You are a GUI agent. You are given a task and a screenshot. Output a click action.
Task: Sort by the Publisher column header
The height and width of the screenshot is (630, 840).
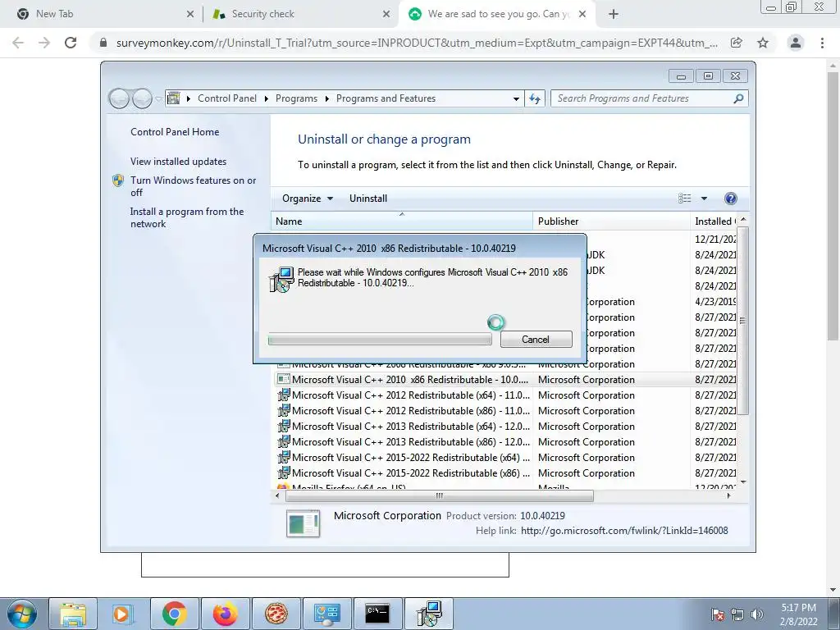(x=611, y=221)
